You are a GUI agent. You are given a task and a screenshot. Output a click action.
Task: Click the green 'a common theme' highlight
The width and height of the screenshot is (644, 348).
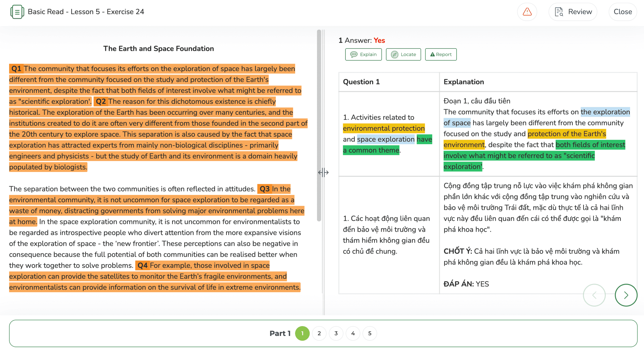point(371,150)
